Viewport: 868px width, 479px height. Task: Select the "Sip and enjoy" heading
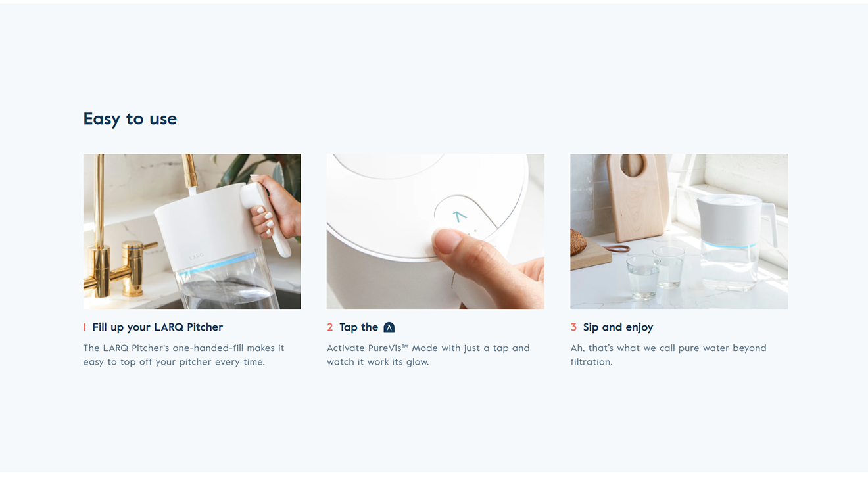(x=618, y=327)
